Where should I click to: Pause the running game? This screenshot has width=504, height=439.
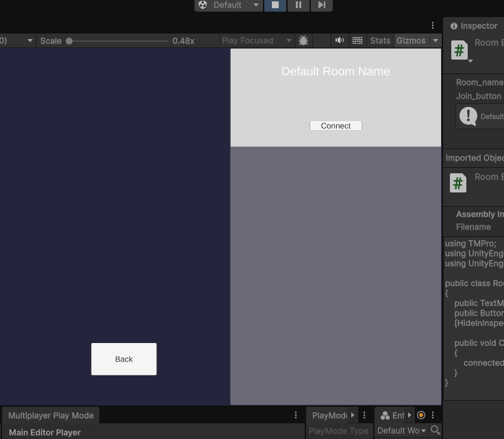click(299, 5)
